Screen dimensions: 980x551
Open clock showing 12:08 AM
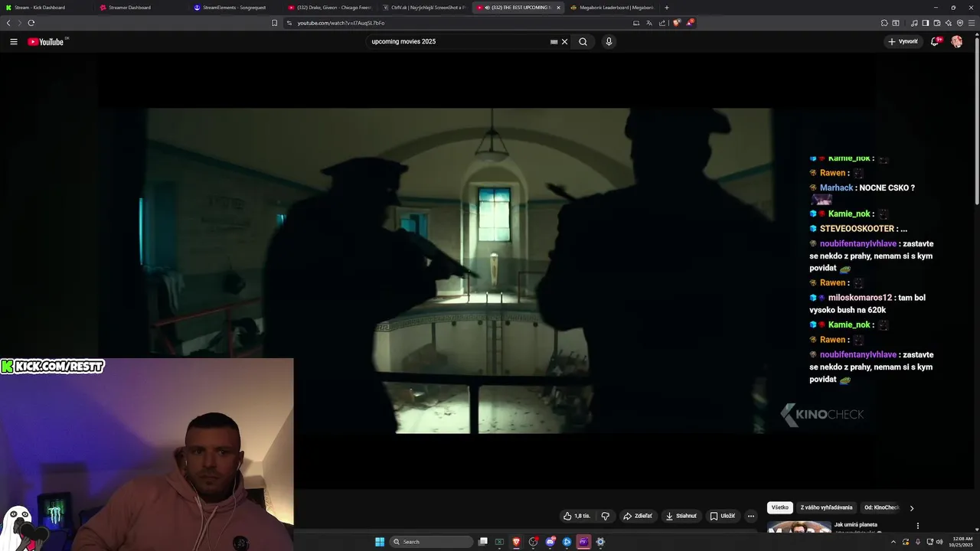(962, 542)
